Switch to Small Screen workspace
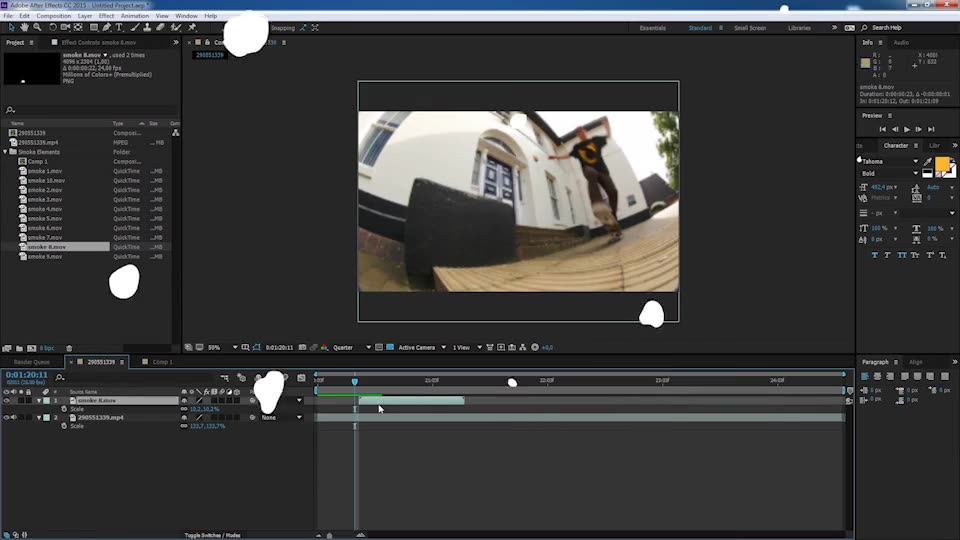Screen dimensions: 960x540 click(750, 28)
